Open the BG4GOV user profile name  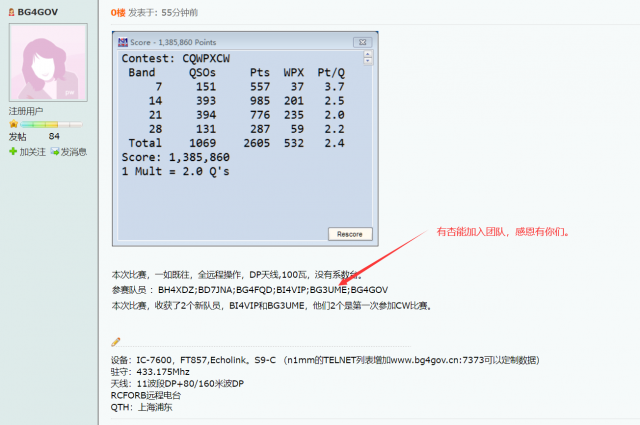(38, 12)
